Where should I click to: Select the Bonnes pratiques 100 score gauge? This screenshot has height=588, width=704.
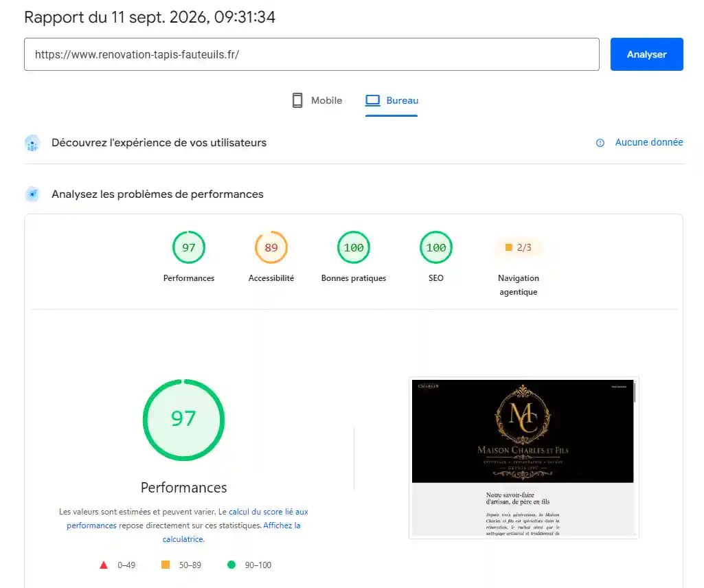click(x=354, y=247)
